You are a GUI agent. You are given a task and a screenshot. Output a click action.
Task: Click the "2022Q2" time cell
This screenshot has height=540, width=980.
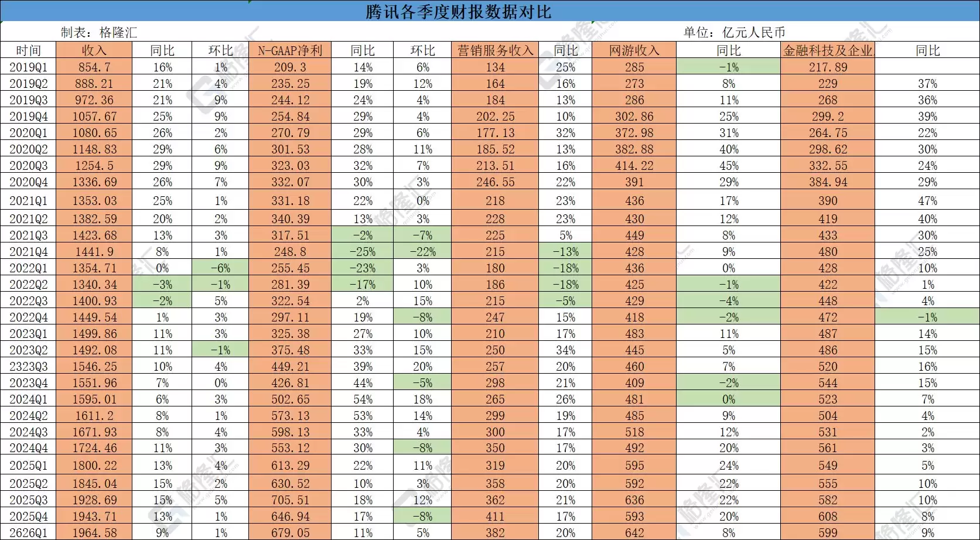coord(29,285)
